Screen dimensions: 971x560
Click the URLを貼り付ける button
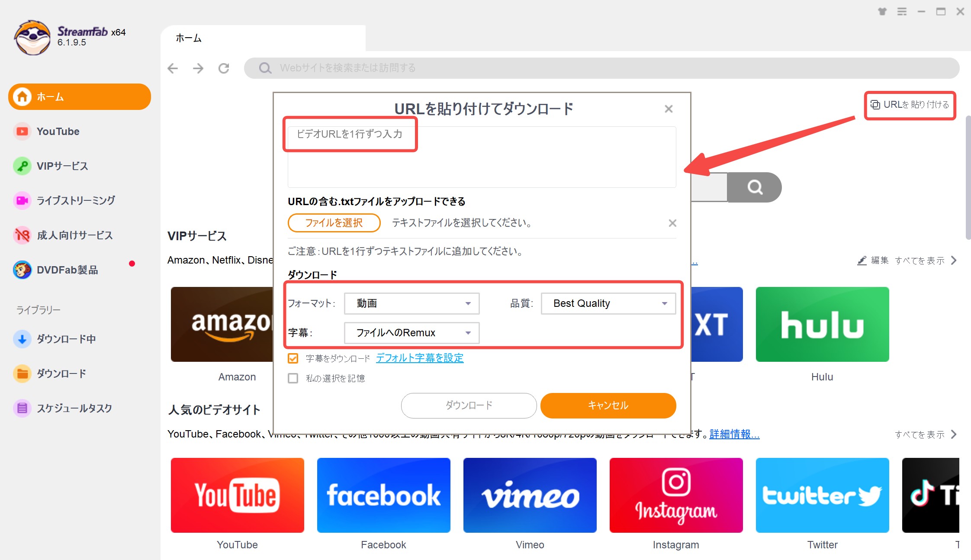910,105
